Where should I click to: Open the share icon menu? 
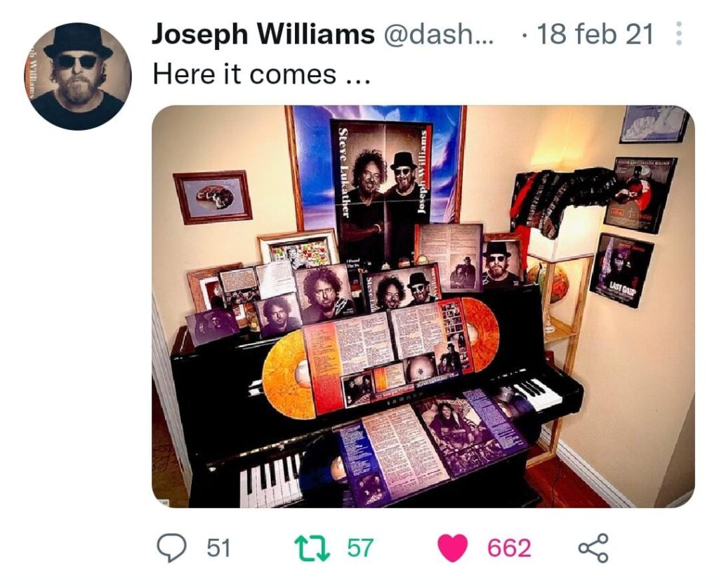point(593,548)
